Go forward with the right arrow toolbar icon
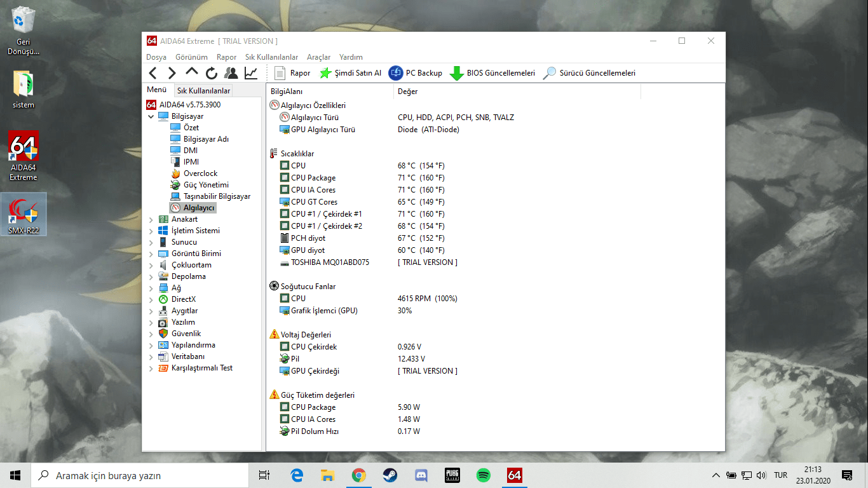The height and width of the screenshot is (488, 868). (x=172, y=73)
